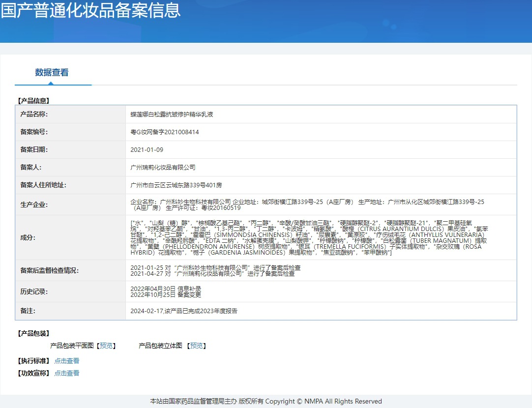The width and height of the screenshot is (532, 408).
Task: Click filing number 粤G妆网备字2021008414
Action: click(x=165, y=132)
